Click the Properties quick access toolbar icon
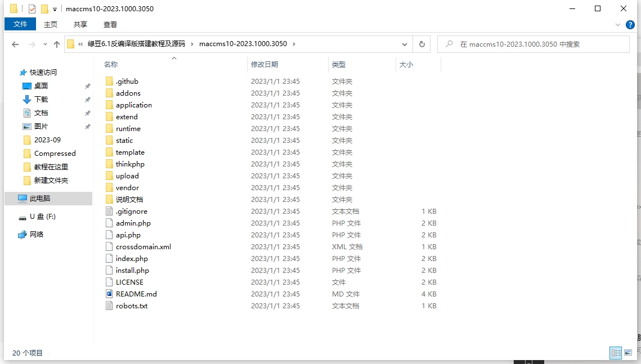Screen dimensions: 641x364 [x=32, y=8]
